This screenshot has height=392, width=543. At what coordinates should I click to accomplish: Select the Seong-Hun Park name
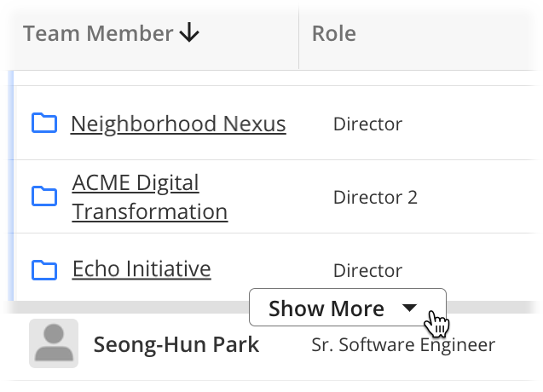[x=176, y=345]
